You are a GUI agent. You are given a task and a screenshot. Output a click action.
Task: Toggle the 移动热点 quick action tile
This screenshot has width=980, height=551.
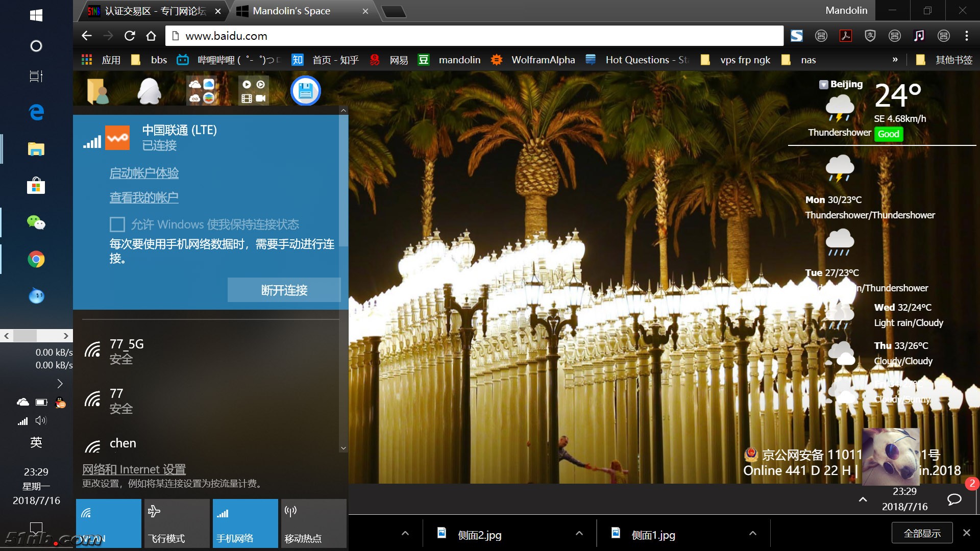point(313,523)
